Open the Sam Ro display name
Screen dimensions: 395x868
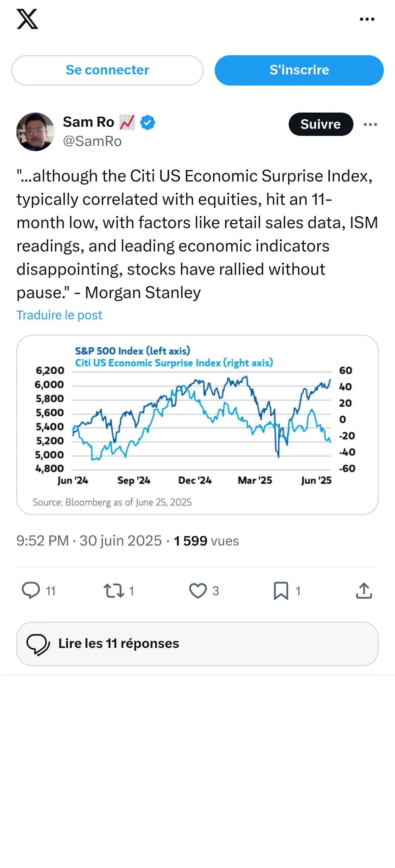88,122
